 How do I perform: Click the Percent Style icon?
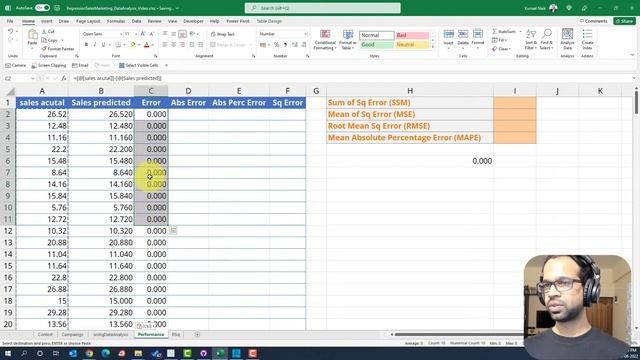[276, 44]
